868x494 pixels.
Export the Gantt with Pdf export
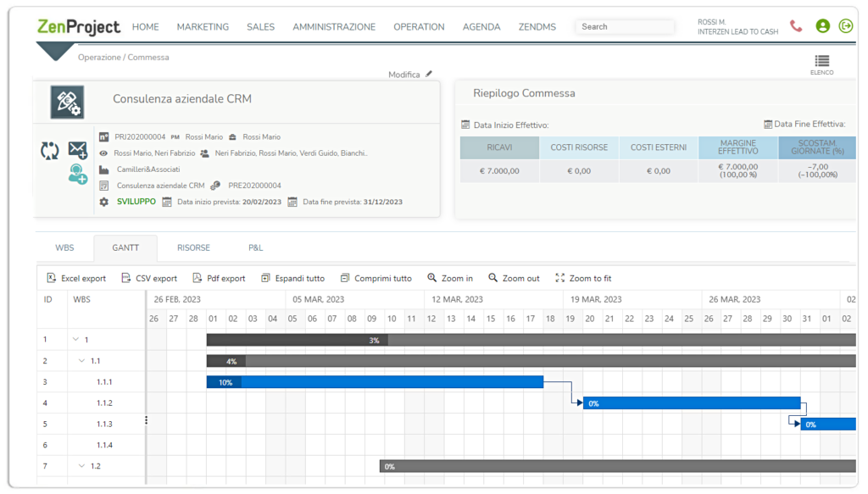pyautogui.click(x=219, y=278)
